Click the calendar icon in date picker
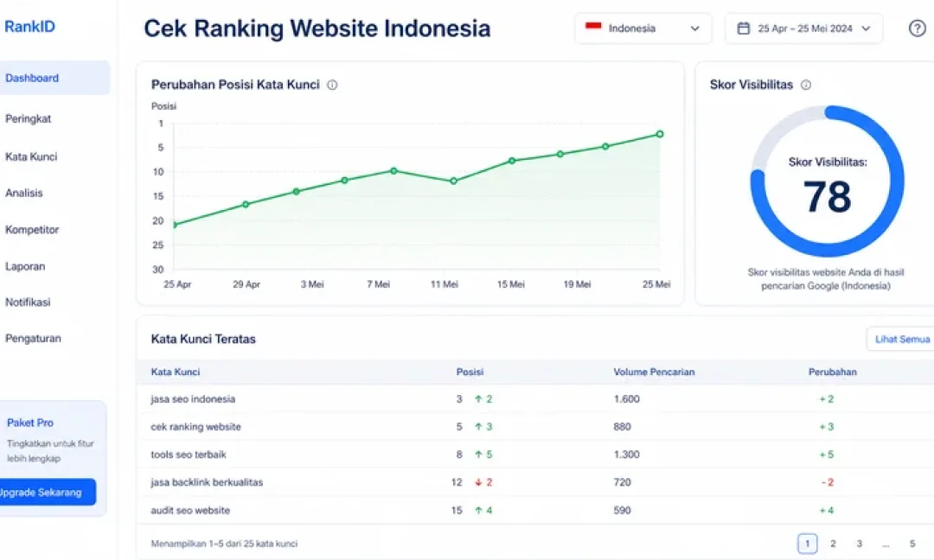 pos(744,28)
